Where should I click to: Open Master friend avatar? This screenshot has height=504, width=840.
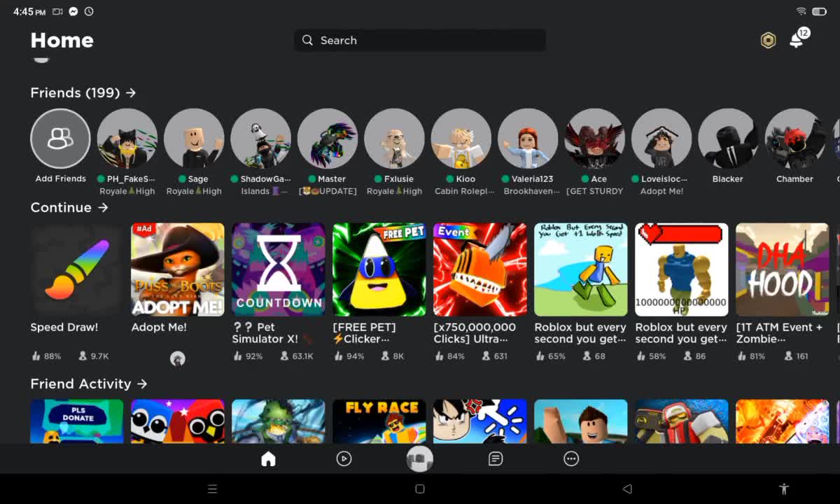[328, 139]
